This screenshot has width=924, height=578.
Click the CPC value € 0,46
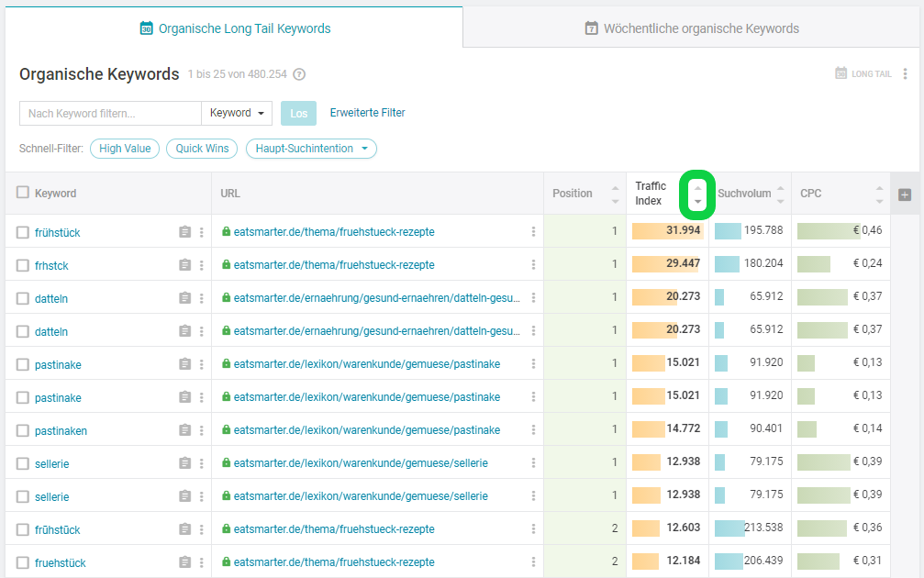[867, 229]
